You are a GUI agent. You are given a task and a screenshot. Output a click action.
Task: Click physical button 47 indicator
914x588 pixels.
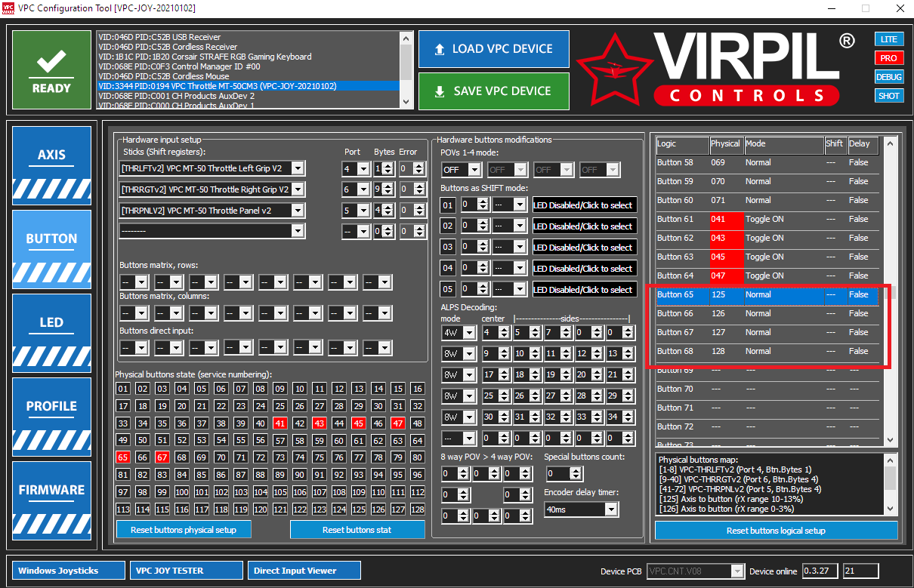398,423
